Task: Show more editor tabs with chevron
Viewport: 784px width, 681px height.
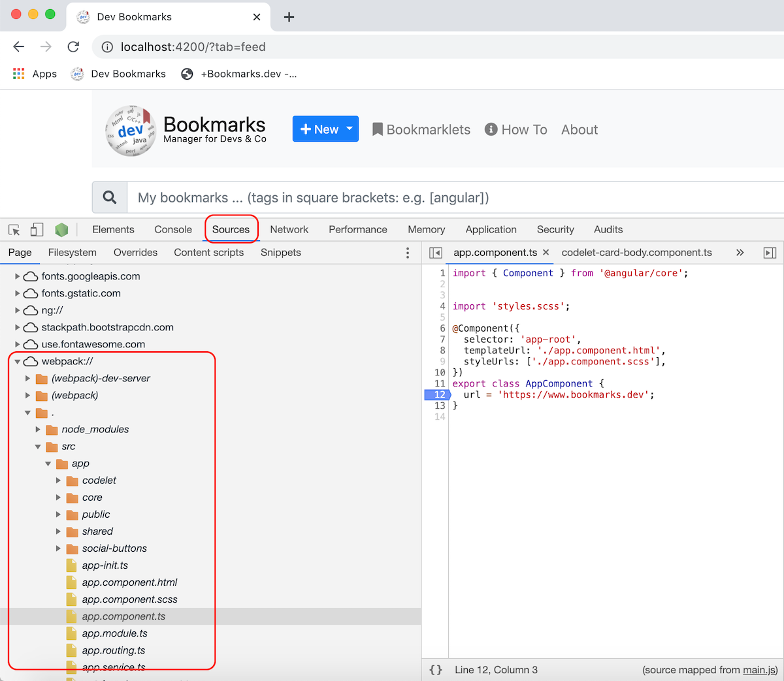Action: (x=740, y=253)
